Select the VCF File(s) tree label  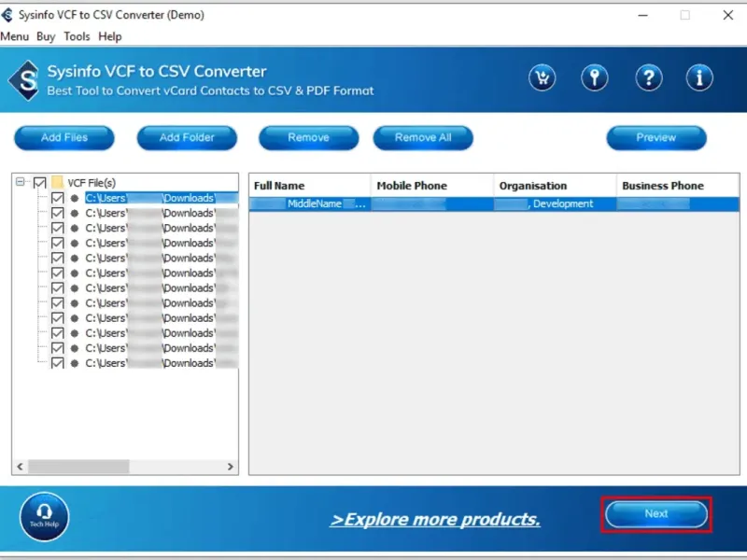point(92,183)
